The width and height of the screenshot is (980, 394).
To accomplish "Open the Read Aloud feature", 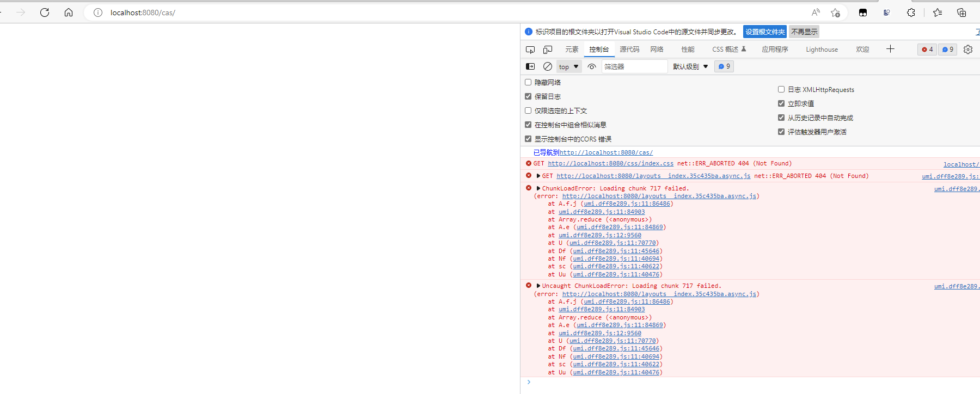I will 816,13.
